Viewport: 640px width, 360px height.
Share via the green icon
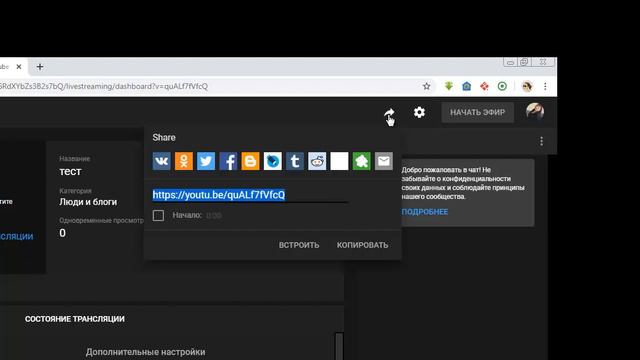[361, 161]
